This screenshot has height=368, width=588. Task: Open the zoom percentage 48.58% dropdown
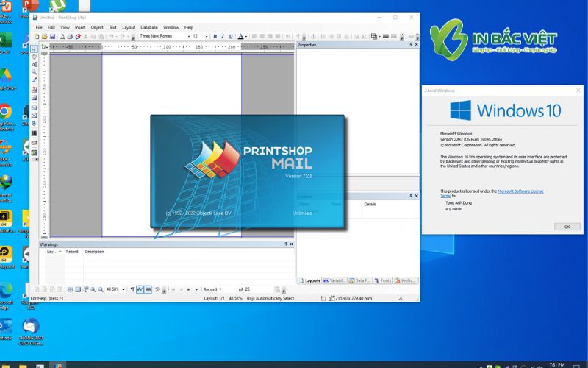[x=123, y=289]
